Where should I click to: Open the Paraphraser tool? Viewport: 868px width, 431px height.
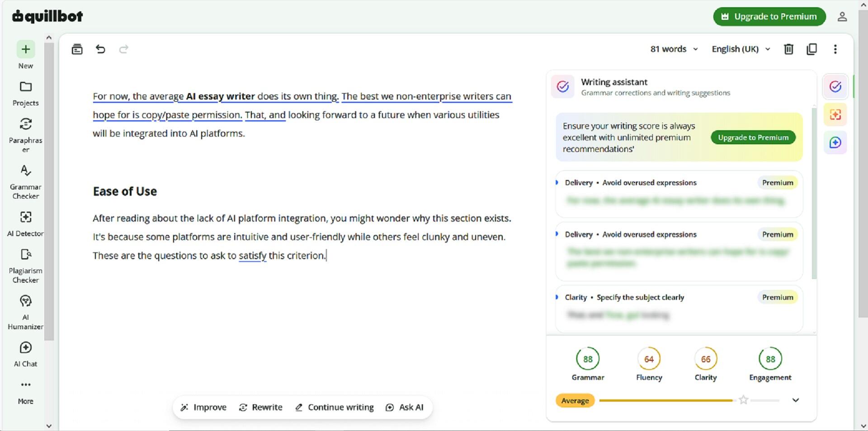click(26, 135)
